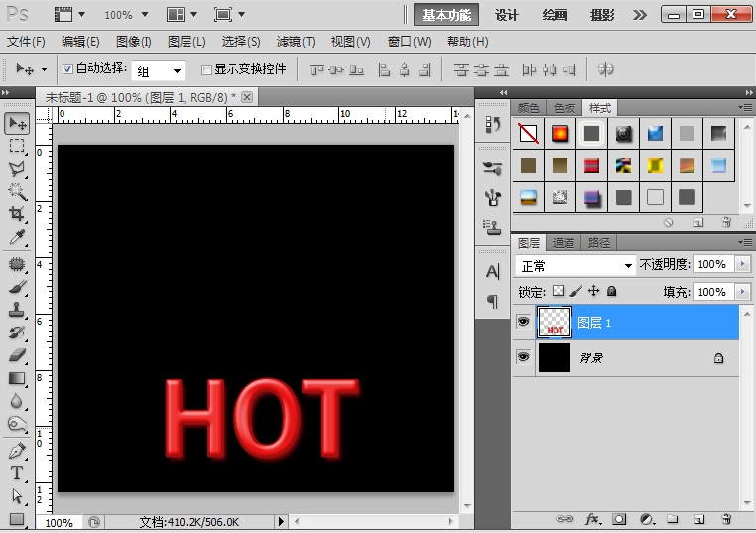The image size is (756, 533).
Task: Apply the red-orange glow style swatch
Action: click(560, 133)
